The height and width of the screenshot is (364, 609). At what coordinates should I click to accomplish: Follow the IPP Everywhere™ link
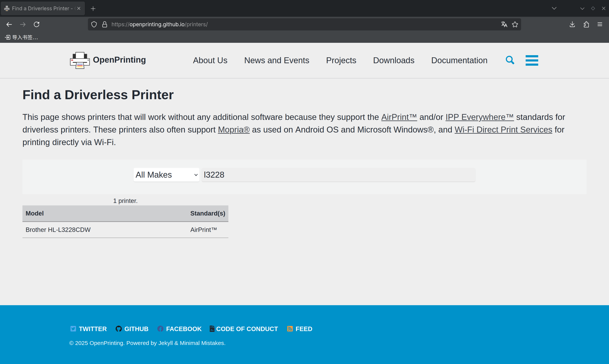pos(480,117)
